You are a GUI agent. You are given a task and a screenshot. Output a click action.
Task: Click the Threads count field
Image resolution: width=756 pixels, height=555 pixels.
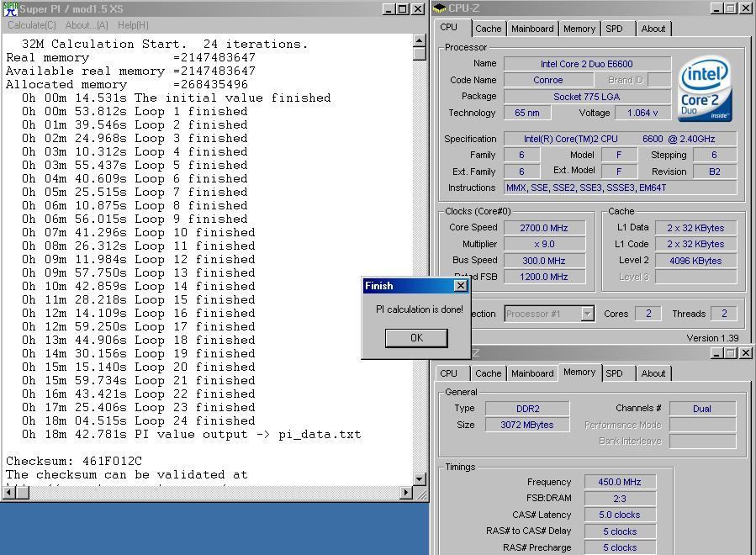point(724,314)
